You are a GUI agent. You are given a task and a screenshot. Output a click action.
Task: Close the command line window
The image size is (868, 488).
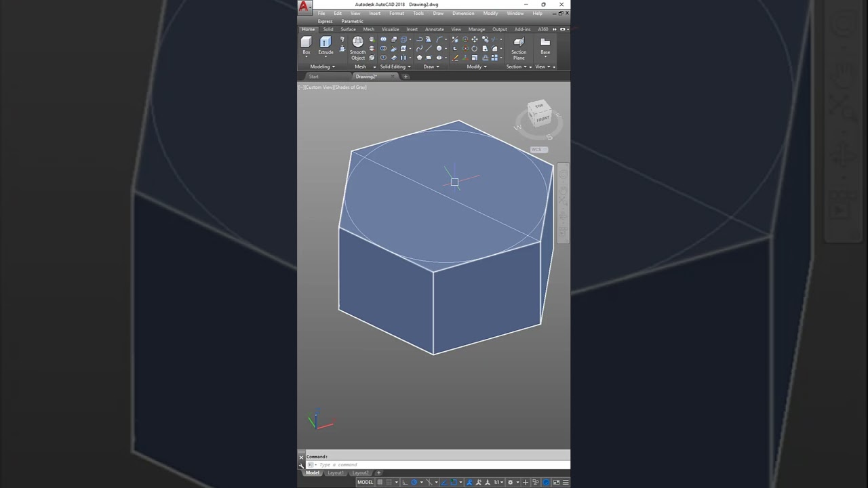coord(301,457)
